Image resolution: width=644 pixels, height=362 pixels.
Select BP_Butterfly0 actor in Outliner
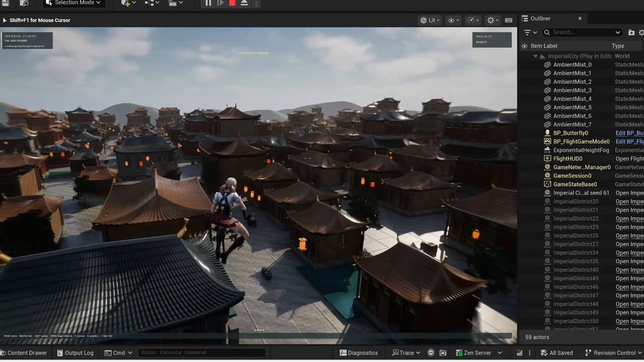[x=570, y=133]
